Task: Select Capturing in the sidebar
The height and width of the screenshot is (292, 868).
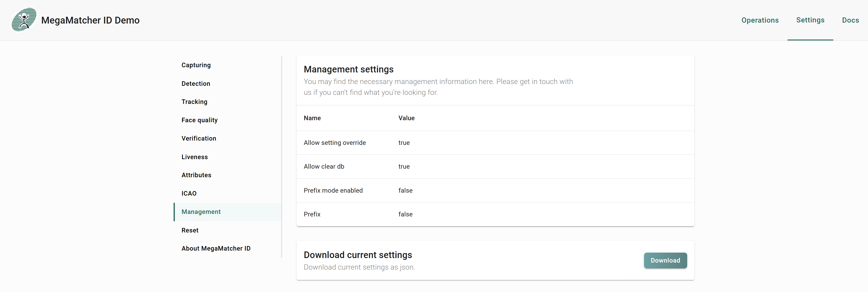Action: [x=228, y=65]
